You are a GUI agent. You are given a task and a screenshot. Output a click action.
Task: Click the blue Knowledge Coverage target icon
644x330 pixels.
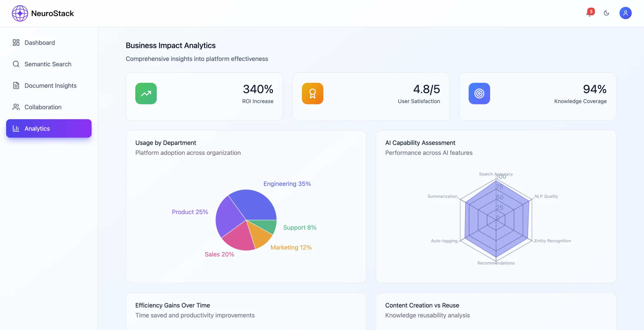coord(479,94)
